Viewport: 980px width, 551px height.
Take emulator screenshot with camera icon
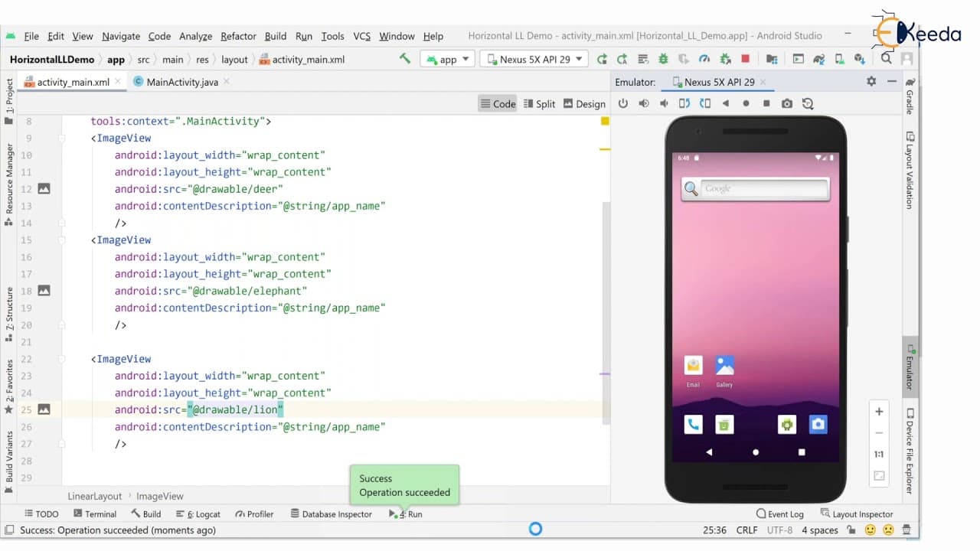[x=787, y=103]
